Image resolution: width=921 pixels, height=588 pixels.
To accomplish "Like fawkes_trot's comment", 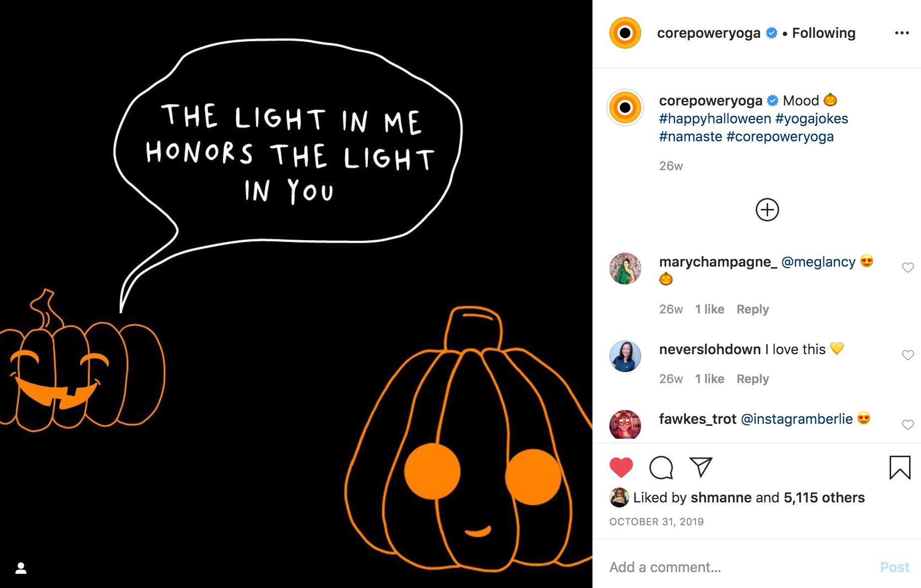I will coord(908,425).
